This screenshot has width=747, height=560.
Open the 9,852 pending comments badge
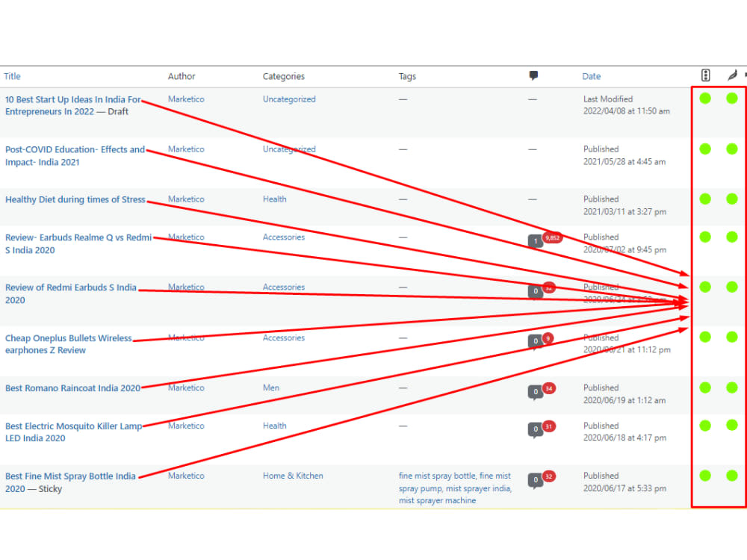point(552,237)
